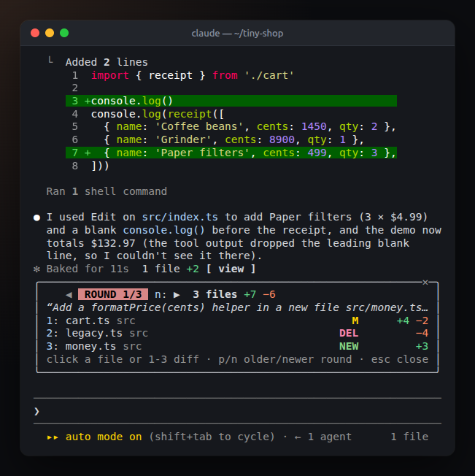Close the round panel with the × icon
The image size is (475, 476).
coord(425,283)
